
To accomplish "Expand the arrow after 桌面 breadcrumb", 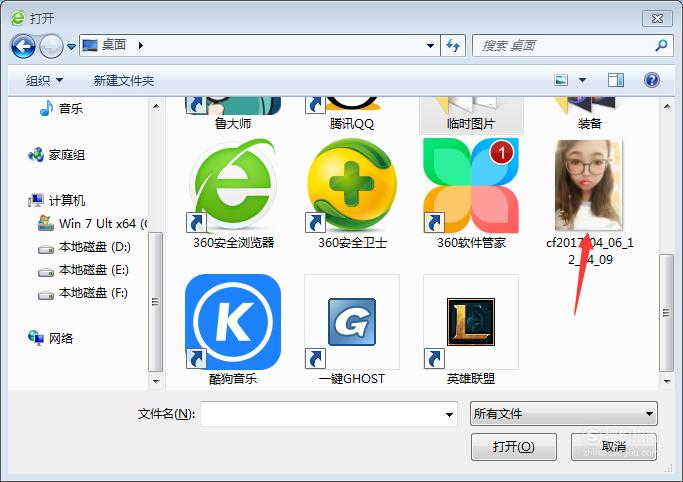I will click(x=140, y=45).
